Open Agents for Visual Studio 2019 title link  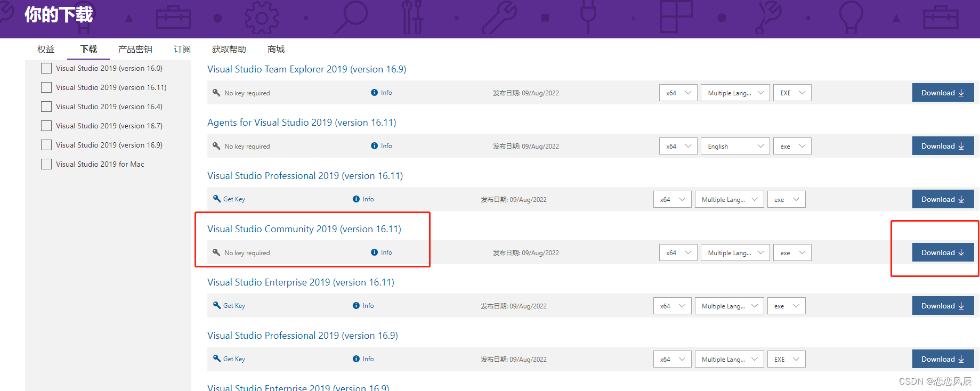click(x=302, y=123)
